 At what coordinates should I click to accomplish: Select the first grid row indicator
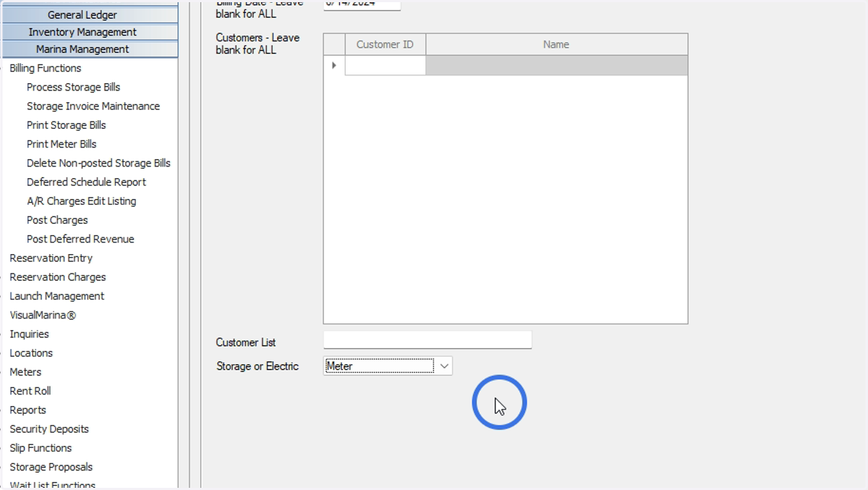[334, 65]
